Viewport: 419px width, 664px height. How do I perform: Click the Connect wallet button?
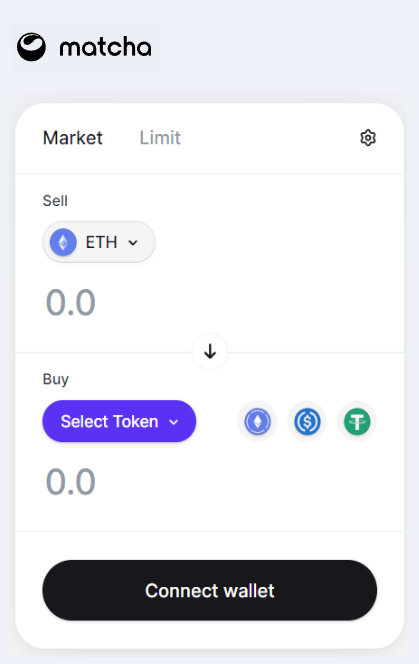coord(210,590)
